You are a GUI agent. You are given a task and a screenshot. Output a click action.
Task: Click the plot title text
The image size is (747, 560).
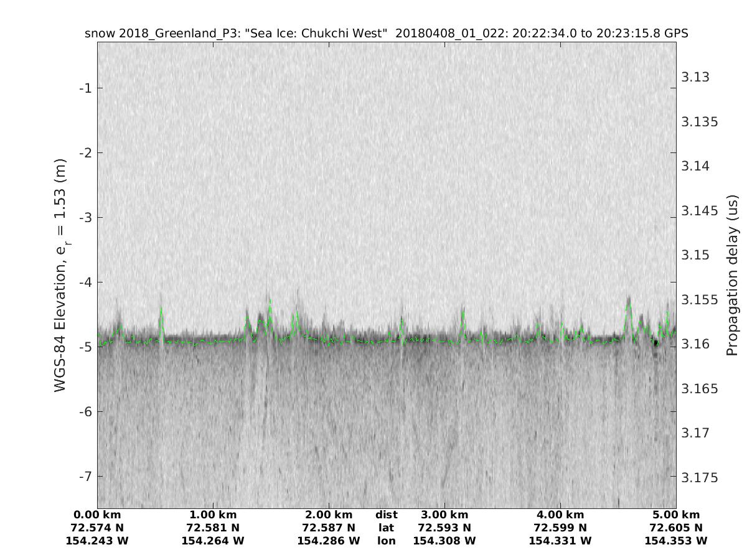pyautogui.click(x=386, y=33)
